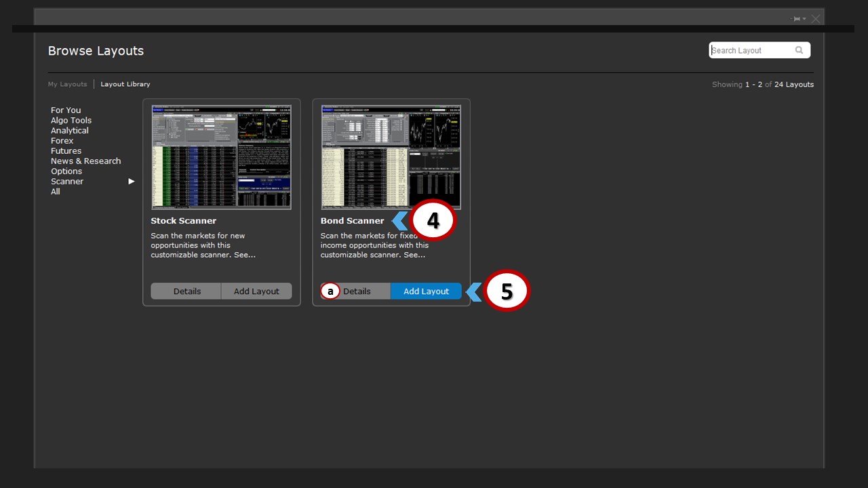Expand the Scanner category arrow
This screenshot has height=488, width=868.
click(132, 182)
